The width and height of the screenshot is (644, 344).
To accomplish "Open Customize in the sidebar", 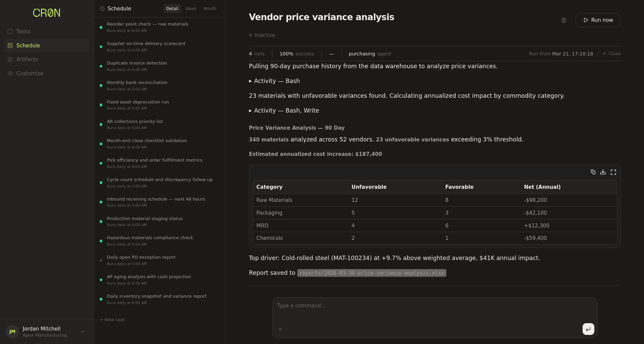I will (47, 73).
